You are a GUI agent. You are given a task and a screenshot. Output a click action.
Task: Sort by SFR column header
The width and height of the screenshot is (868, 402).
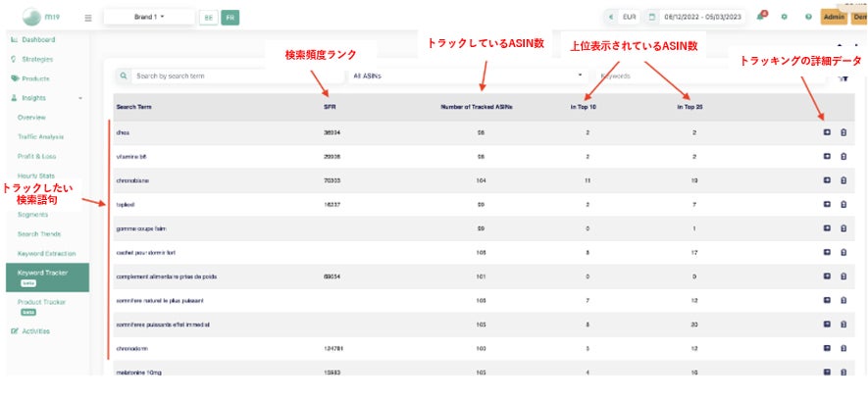tap(331, 106)
